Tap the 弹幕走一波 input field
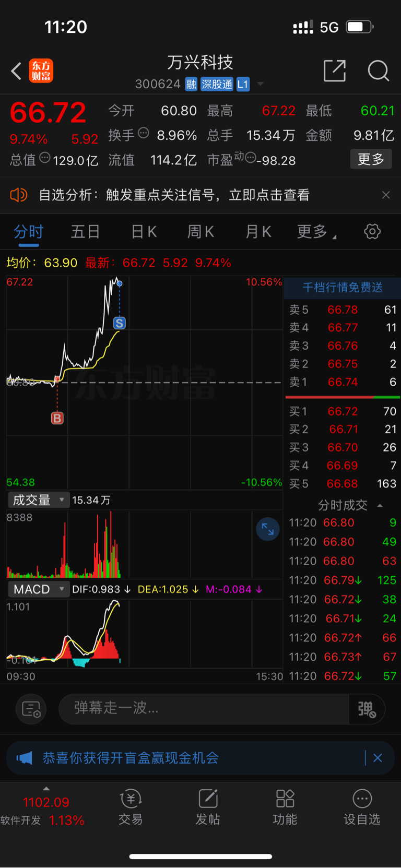The height and width of the screenshot is (868, 401). pyautogui.click(x=204, y=709)
